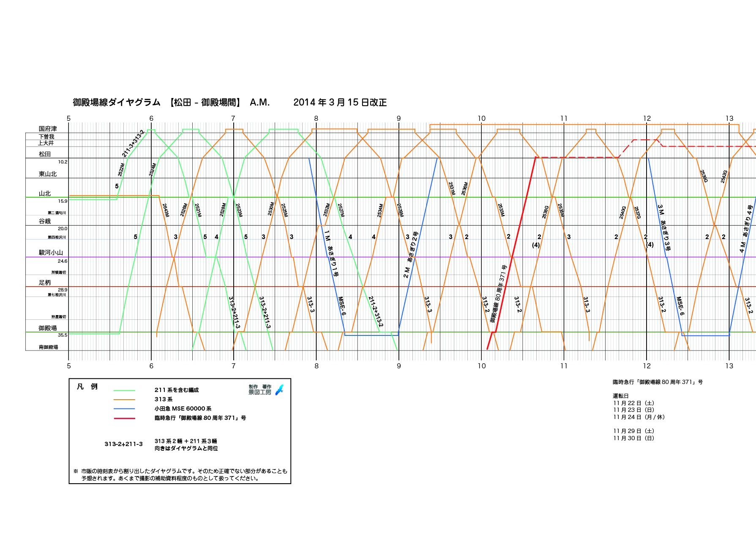Select the blue 小田急 MSE 60000系 legend line
The width and height of the screenshot is (756, 539).
click(x=124, y=409)
